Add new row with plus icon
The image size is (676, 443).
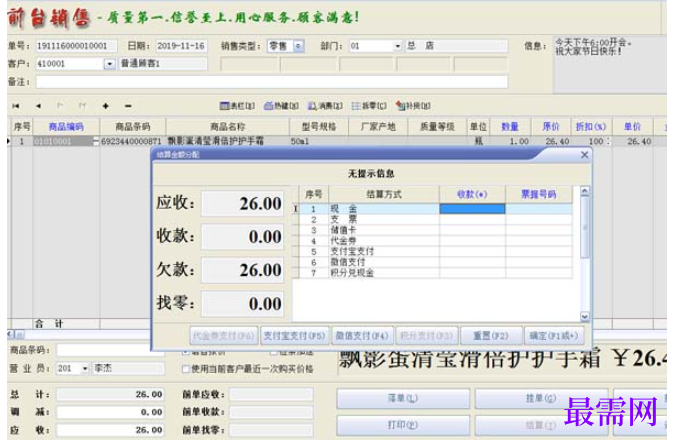(x=106, y=106)
